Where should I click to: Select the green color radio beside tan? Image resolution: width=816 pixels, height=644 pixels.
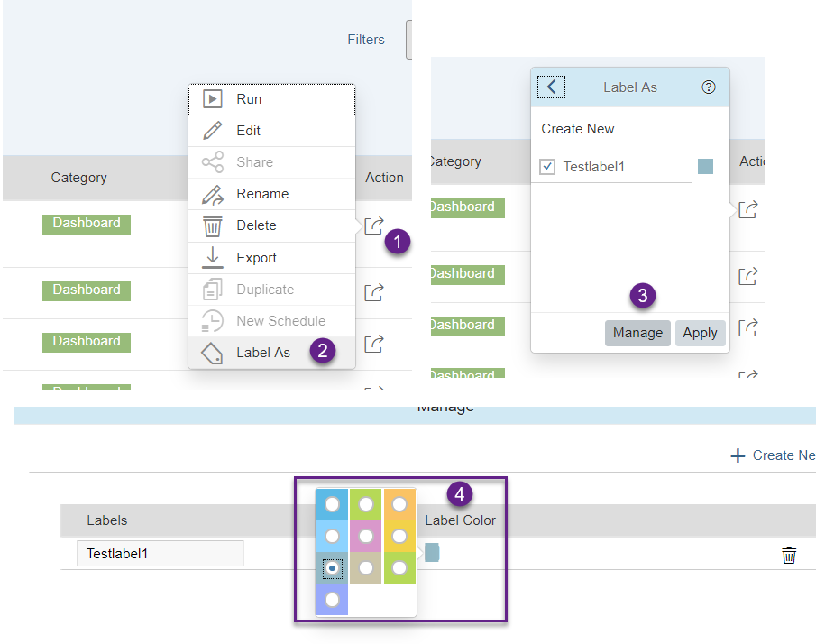399,568
